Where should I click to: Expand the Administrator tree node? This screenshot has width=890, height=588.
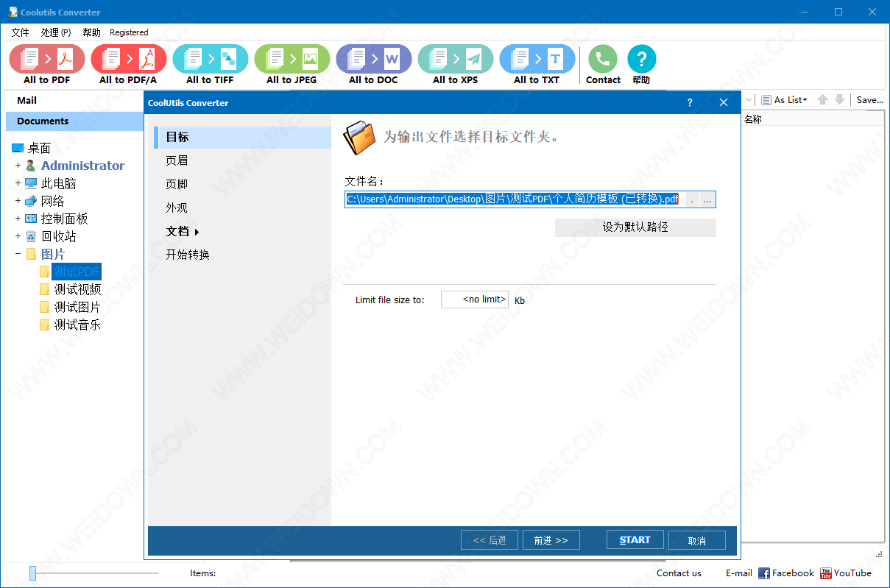point(18,166)
